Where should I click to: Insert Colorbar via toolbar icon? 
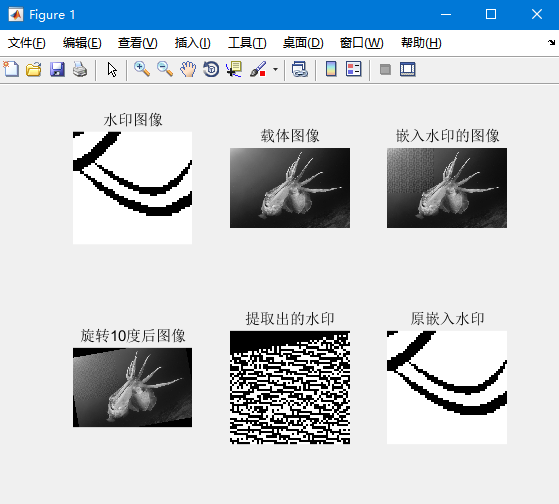point(331,69)
